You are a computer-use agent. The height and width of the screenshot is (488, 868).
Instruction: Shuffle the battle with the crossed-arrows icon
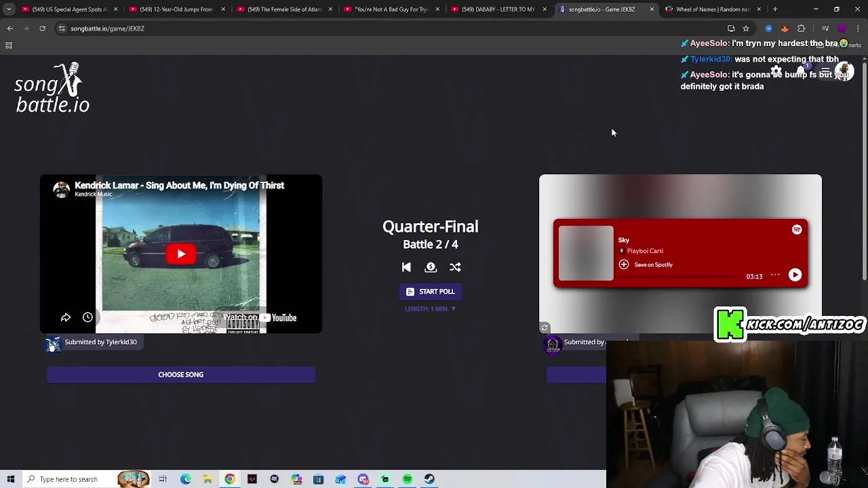(x=455, y=267)
